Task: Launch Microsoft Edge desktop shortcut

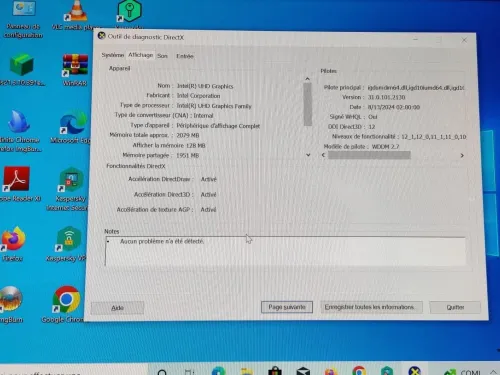Action: [x=72, y=127]
